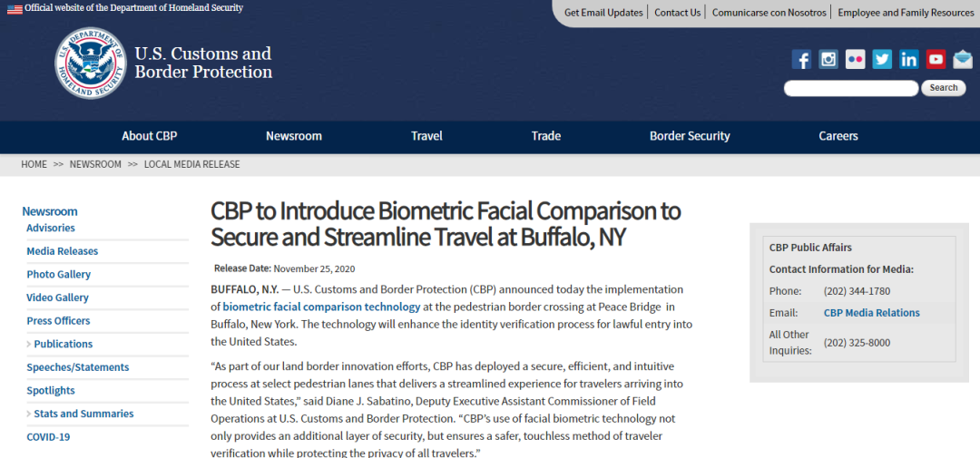The height and width of the screenshot is (458, 980).
Task: Open Spotlights in the sidebar
Action: pyautogui.click(x=50, y=391)
